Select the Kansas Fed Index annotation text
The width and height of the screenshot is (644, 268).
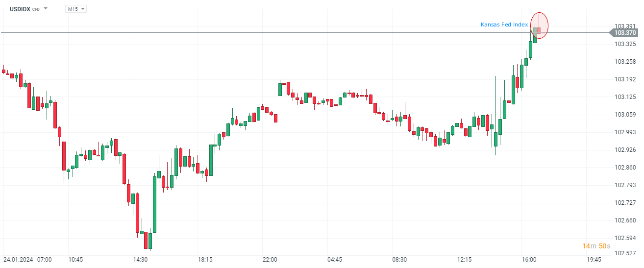coord(504,24)
